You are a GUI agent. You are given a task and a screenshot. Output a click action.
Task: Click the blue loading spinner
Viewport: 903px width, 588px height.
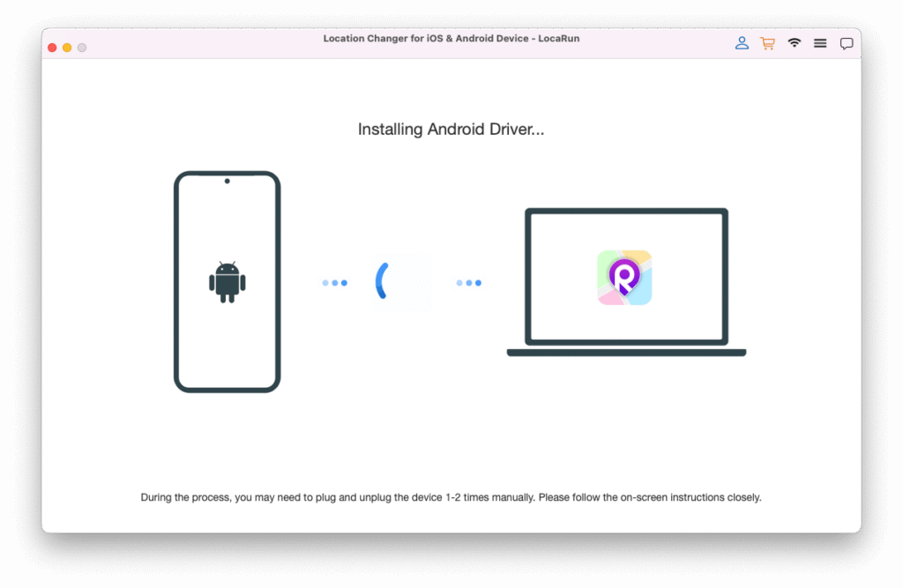[383, 281]
